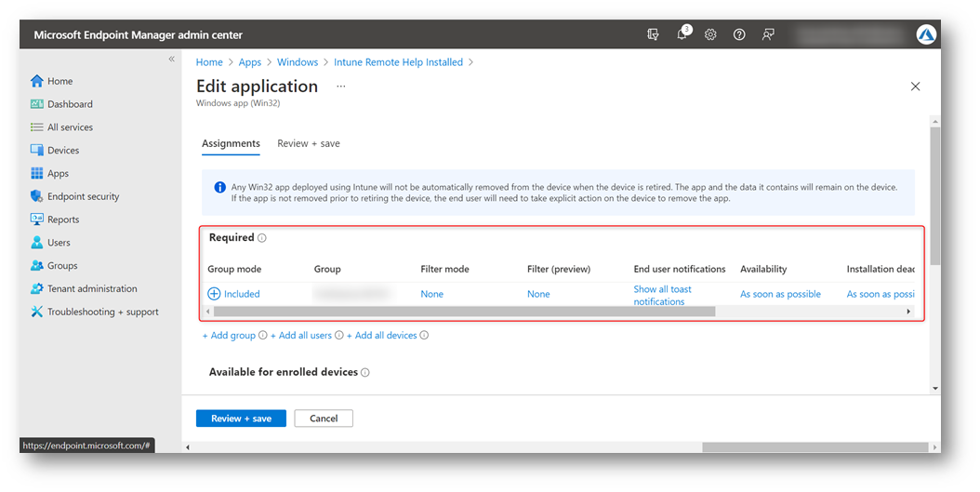Open the Endpoint security shield icon
980x492 pixels.
coord(37,196)
